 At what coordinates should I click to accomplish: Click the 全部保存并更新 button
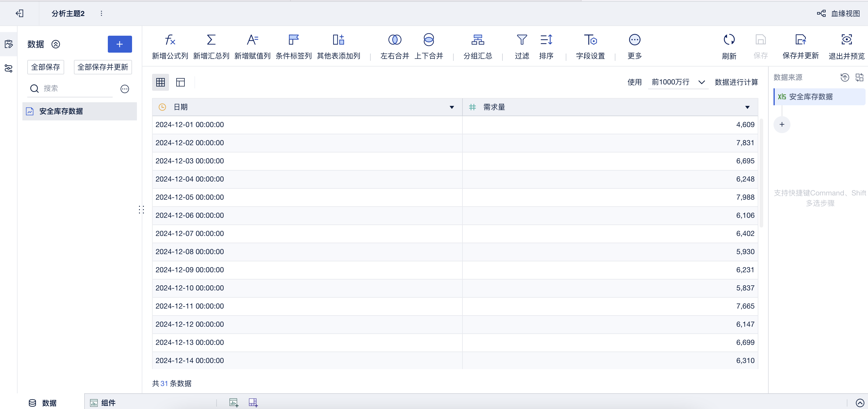(103, 67)
